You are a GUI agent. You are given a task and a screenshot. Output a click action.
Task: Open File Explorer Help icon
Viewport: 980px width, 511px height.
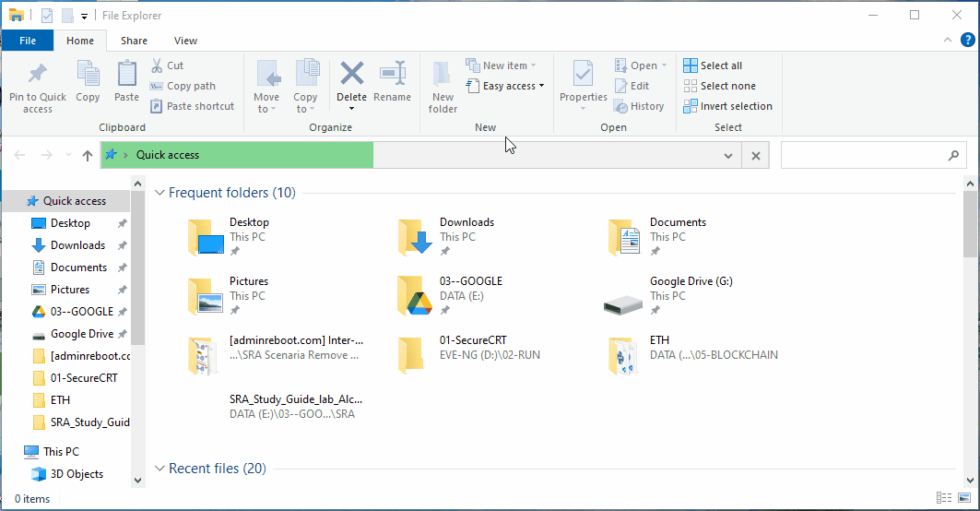tap(967, 40)
